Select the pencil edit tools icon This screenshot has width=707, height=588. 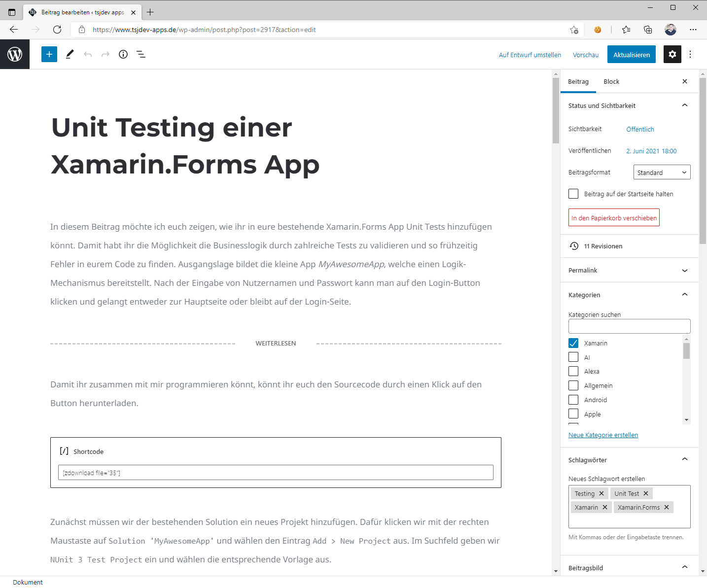(x=70, y=54)
